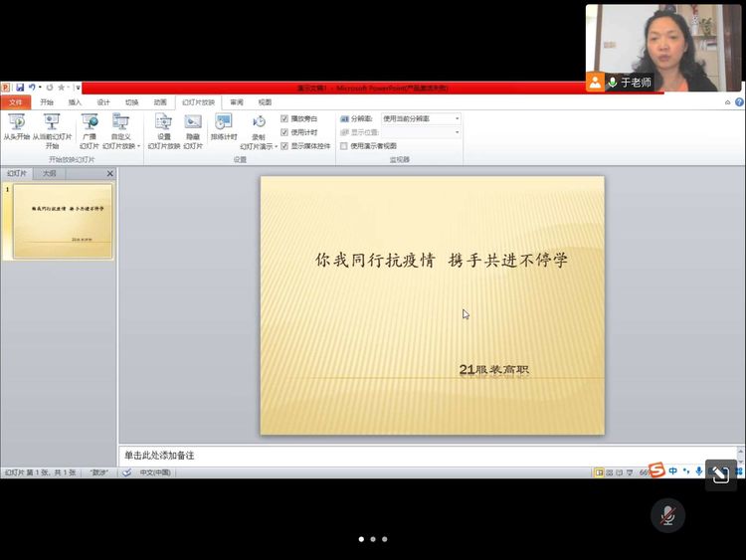
Task: Switch to 大纲 outline pane tab
Action: tap(47, 173)
